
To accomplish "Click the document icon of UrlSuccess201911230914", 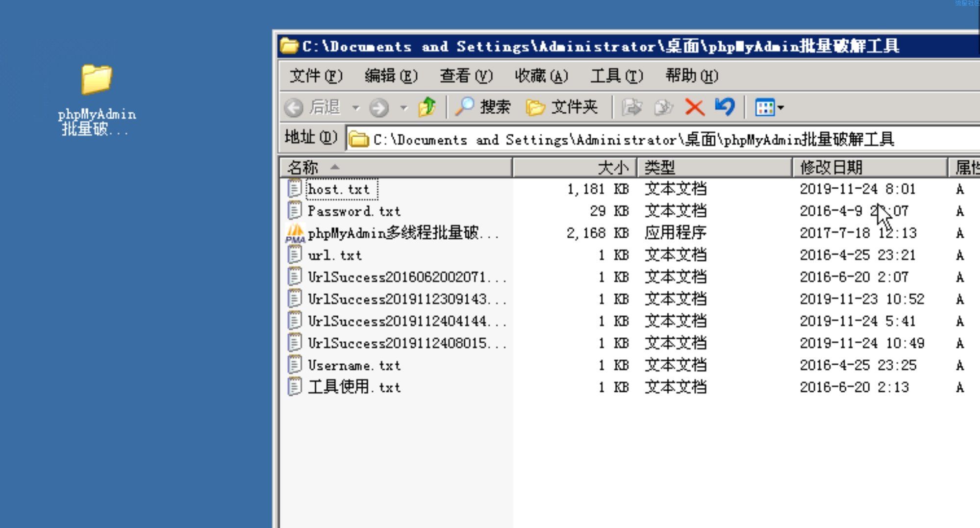I will click(295, 299).
